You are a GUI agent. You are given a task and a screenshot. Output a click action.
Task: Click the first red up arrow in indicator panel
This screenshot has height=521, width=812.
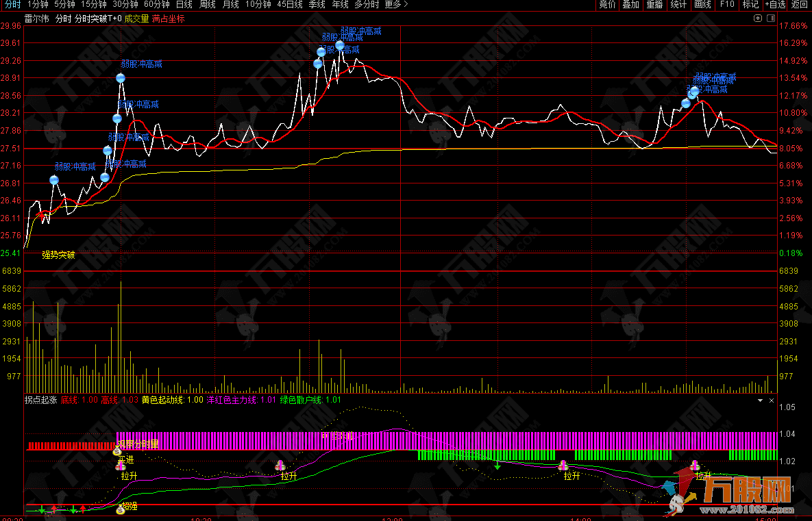[x=54, y=510]
